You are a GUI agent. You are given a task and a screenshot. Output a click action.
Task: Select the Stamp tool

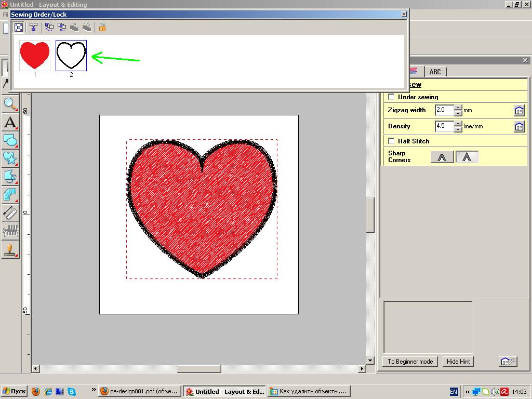pyautogui.click(x=10, y=249)
